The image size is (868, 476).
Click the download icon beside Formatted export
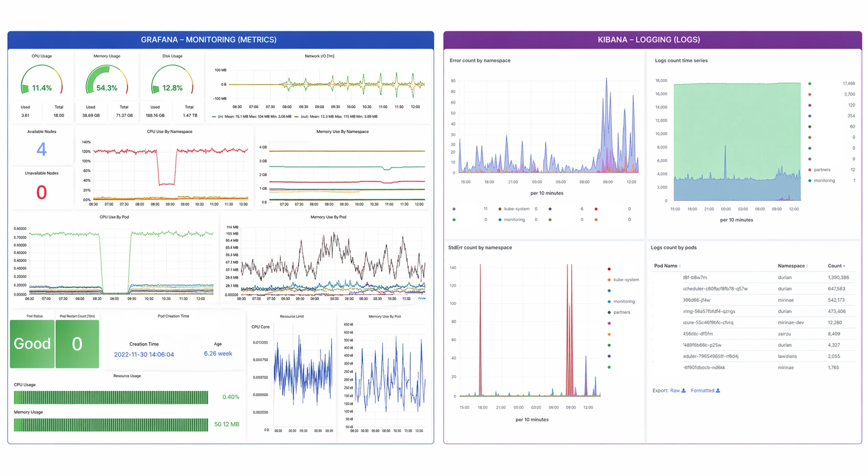(718, 390)
